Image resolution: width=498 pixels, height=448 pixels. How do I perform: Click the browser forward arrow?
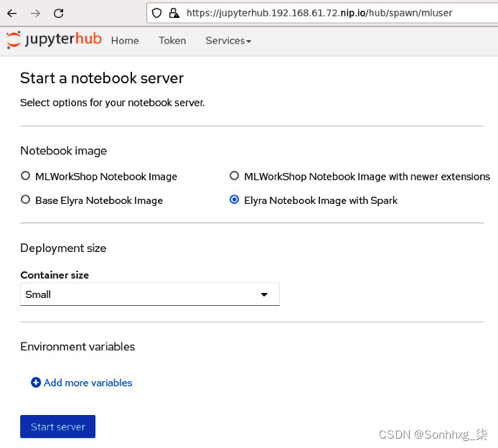[x=36, y=14]
